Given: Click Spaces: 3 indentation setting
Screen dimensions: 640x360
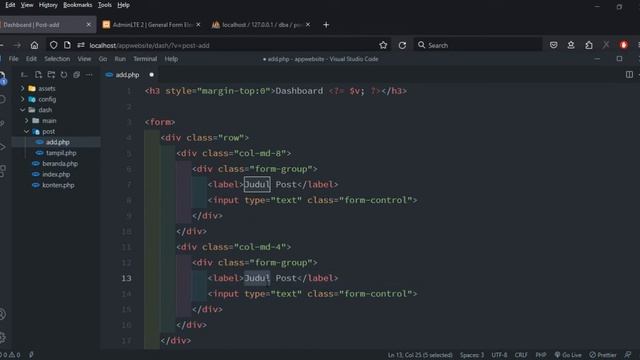Looking at the screenshot, I should coord(472,355).
